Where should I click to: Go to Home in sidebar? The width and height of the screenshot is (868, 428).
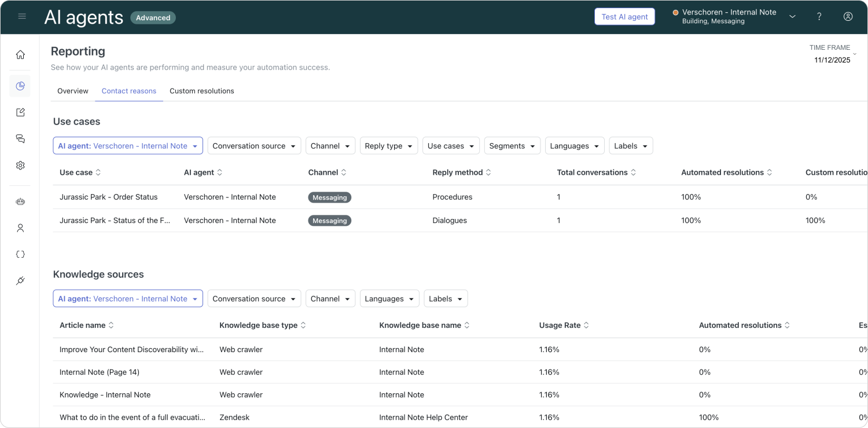click(20, 55)
